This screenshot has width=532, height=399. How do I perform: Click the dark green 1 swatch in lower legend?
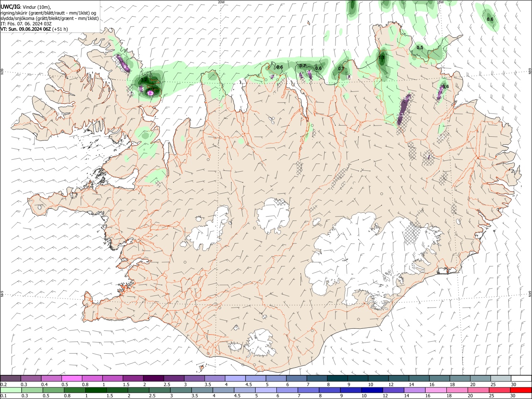pos(96,390)
